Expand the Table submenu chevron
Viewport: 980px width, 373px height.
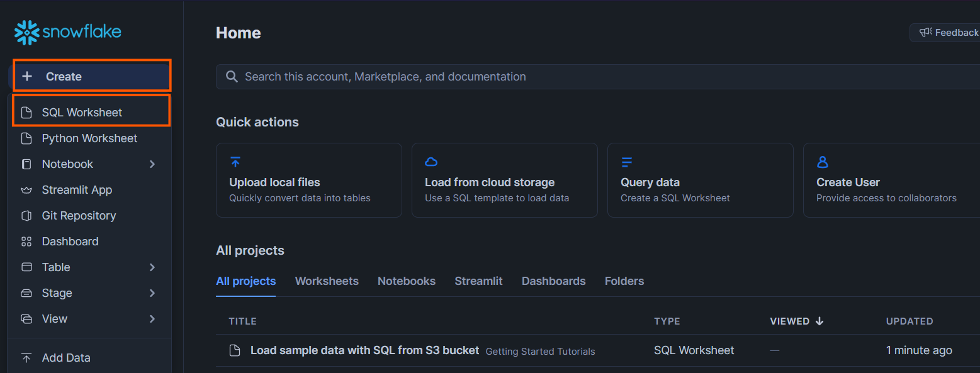[152, 267]
